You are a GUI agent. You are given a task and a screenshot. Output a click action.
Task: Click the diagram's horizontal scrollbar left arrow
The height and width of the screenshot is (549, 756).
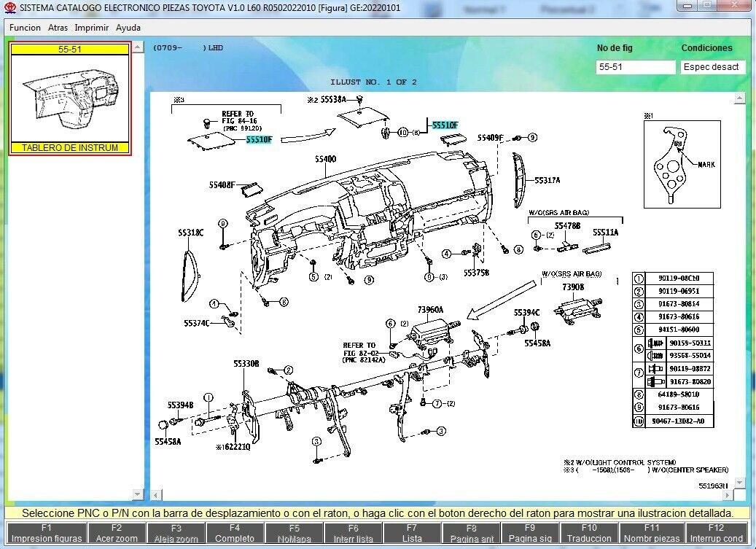pyautogui.click(x=156, y=494)
